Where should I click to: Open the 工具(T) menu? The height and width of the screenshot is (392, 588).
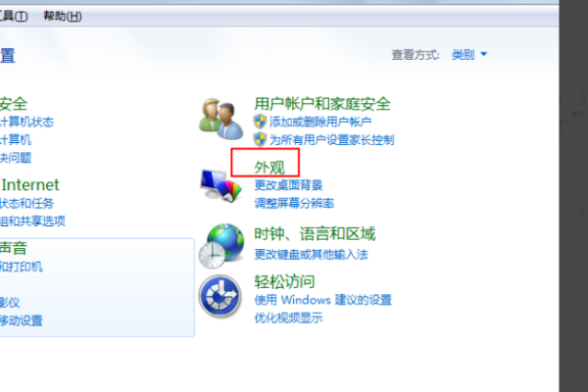point(14,16)
